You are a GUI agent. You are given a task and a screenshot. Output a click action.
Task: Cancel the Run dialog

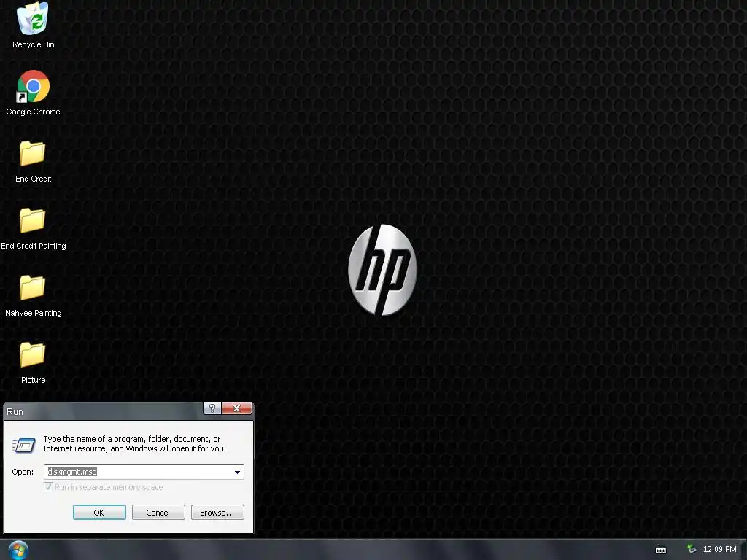click(158, 513)
